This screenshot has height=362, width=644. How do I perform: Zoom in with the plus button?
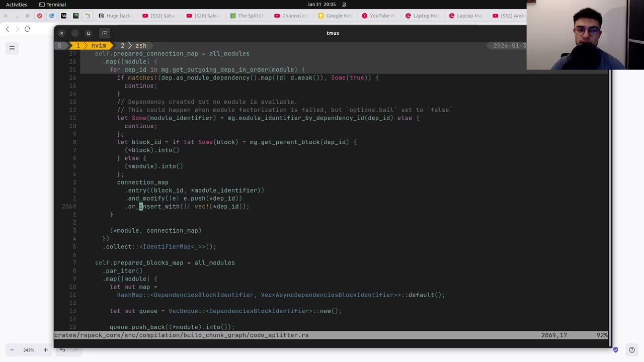45,350
